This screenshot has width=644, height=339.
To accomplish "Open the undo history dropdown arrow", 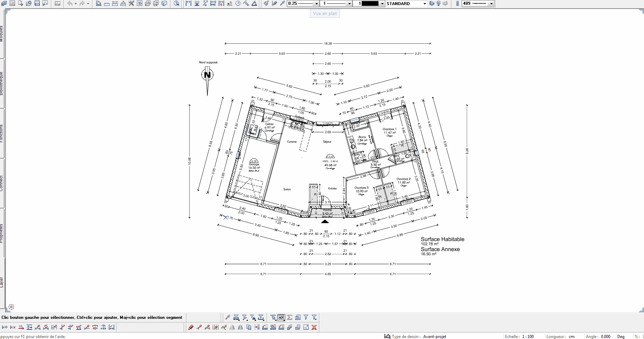I will (76, 3).
